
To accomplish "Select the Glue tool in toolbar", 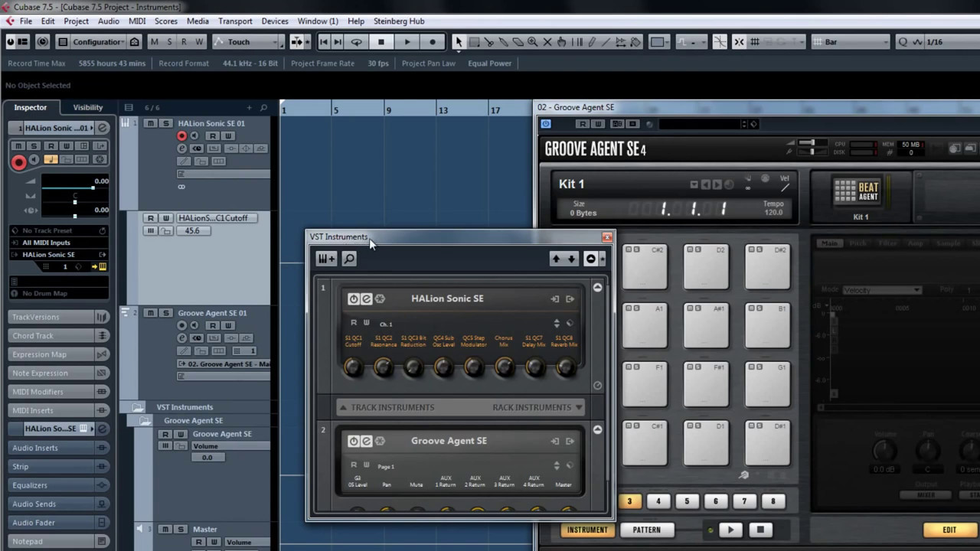I will (x=503, y=42).
